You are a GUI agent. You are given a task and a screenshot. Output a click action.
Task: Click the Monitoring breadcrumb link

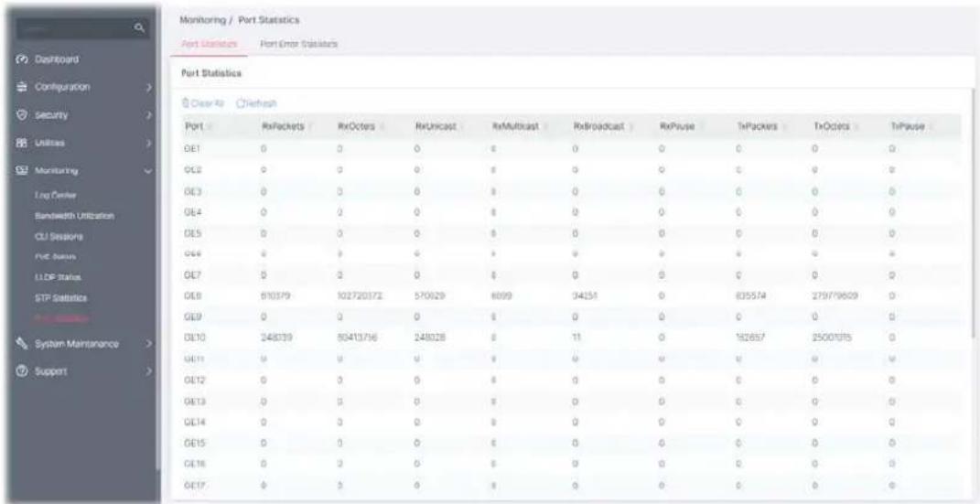[x=202, y=21]
